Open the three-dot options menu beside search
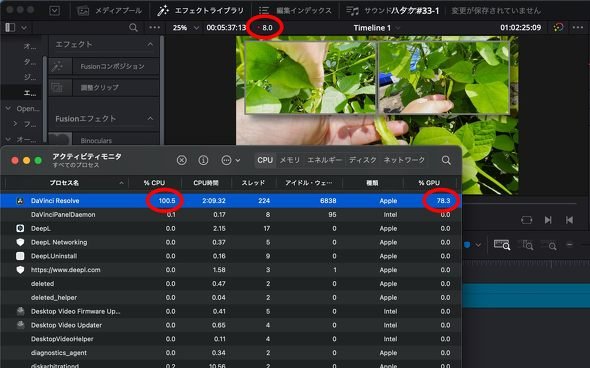This screenshot has height=368, width=590. [x=154, y=27]
